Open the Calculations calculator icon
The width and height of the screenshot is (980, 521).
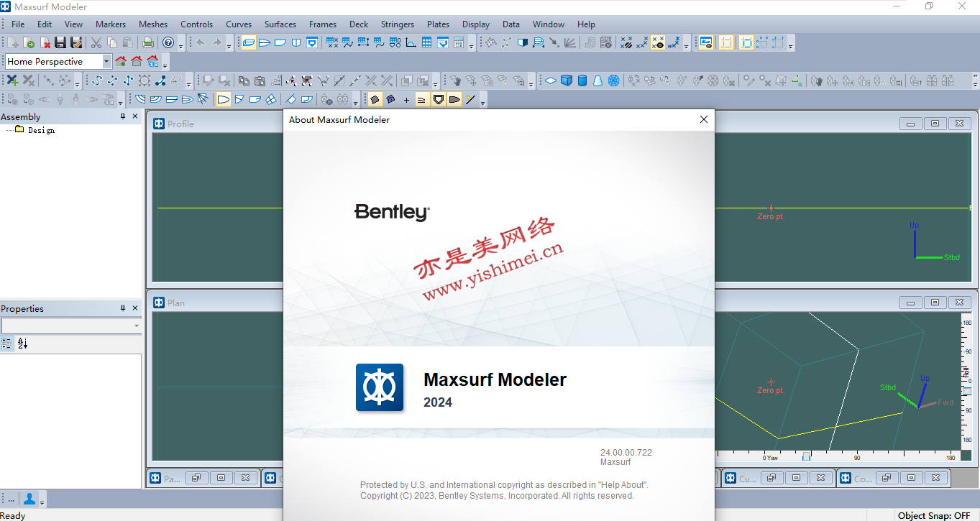[458, 42]
